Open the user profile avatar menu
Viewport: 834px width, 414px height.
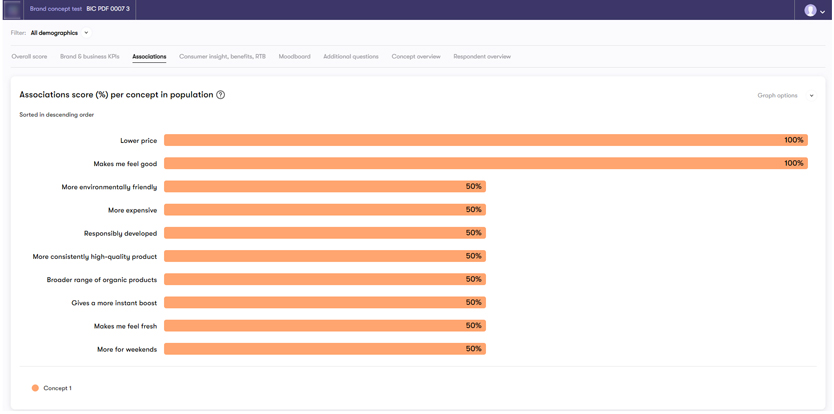pos(810,10)
